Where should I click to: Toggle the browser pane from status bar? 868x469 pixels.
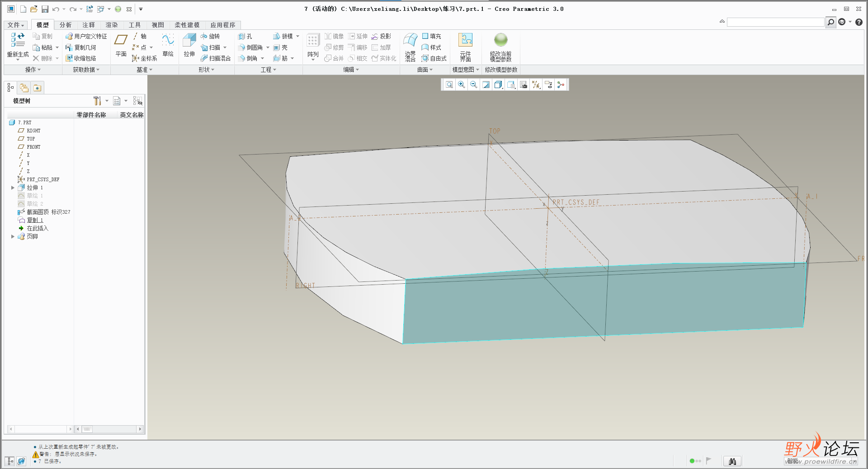click(x=21, y=461)
